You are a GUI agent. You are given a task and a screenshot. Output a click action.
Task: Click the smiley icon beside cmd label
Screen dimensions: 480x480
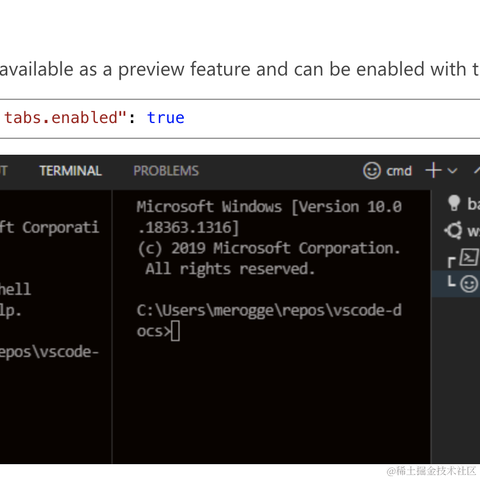click(372, 171)
